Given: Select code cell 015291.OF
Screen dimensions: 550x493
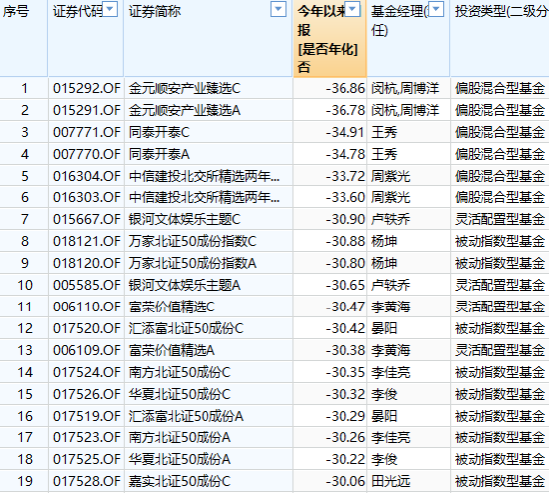Looking at the screenshot, I should coord(86,110).
